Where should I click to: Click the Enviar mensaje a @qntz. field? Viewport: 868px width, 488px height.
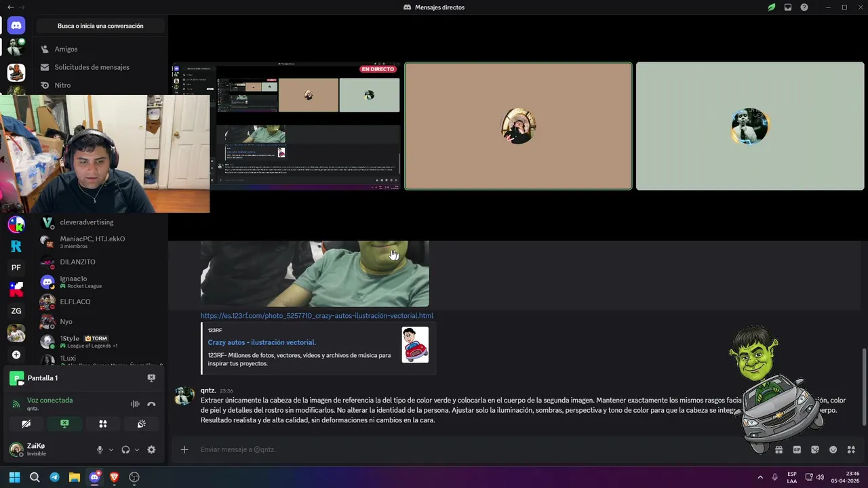pyautogui.click(x=461, y=449)
